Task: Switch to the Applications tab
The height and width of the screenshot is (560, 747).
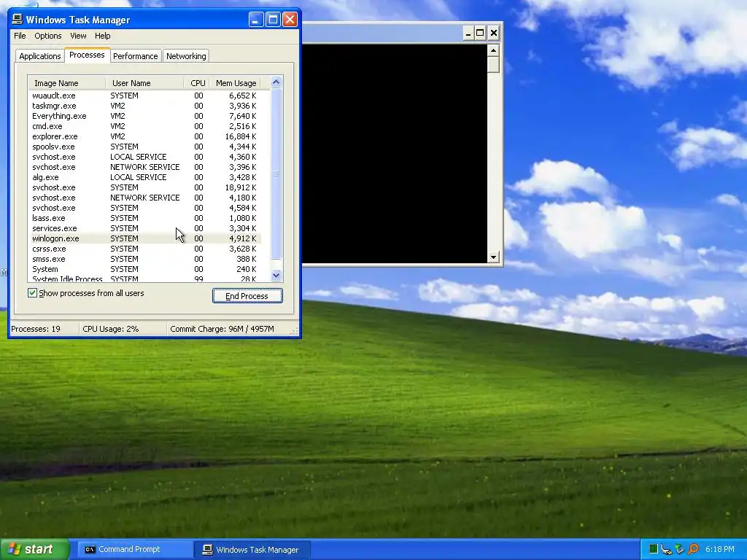Action: [x=40, y=56]
